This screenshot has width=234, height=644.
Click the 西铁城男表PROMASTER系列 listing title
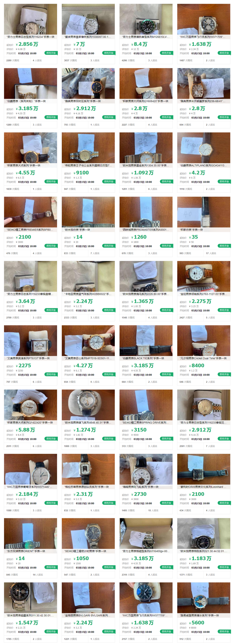[x=146, y=230]
